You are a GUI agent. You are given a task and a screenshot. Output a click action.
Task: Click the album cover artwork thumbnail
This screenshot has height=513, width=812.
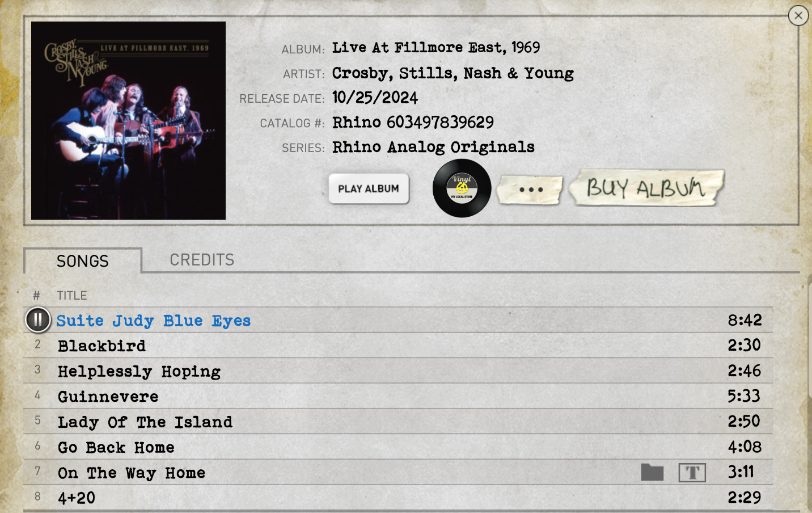tap(128, 121)
